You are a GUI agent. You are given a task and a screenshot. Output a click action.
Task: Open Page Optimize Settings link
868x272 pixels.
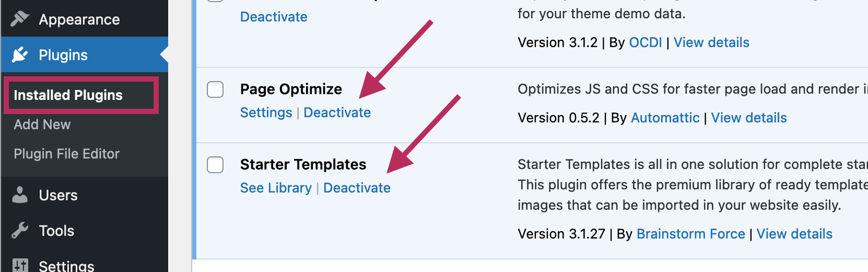tap(266, 112)
